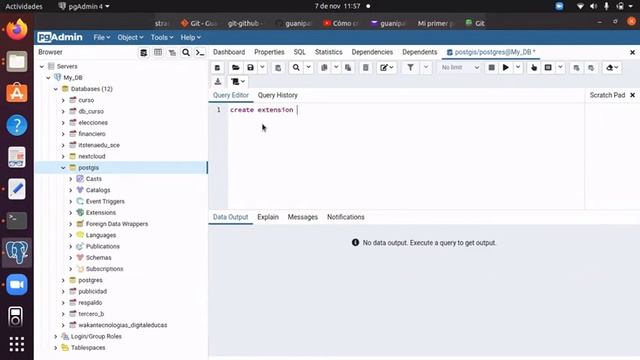Click the connection status icon in query toolbar
This screenshot has width=640, height=360.
tap(218, 68)
